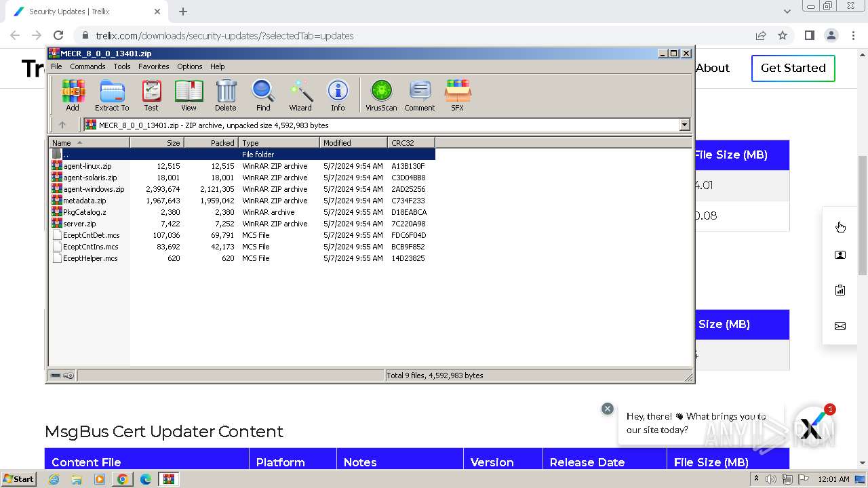Show archive Info
868x488 pixels.
click(338, 95)
